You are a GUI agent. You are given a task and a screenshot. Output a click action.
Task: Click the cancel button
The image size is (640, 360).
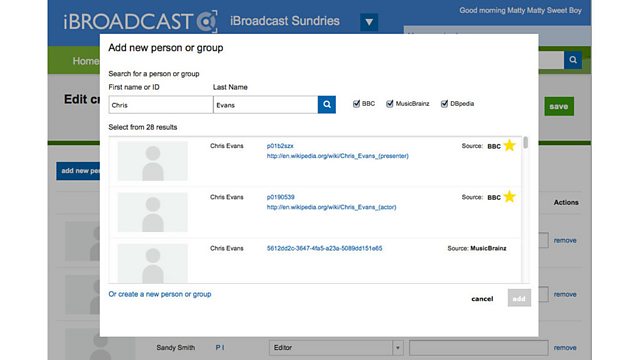[482, 299]
